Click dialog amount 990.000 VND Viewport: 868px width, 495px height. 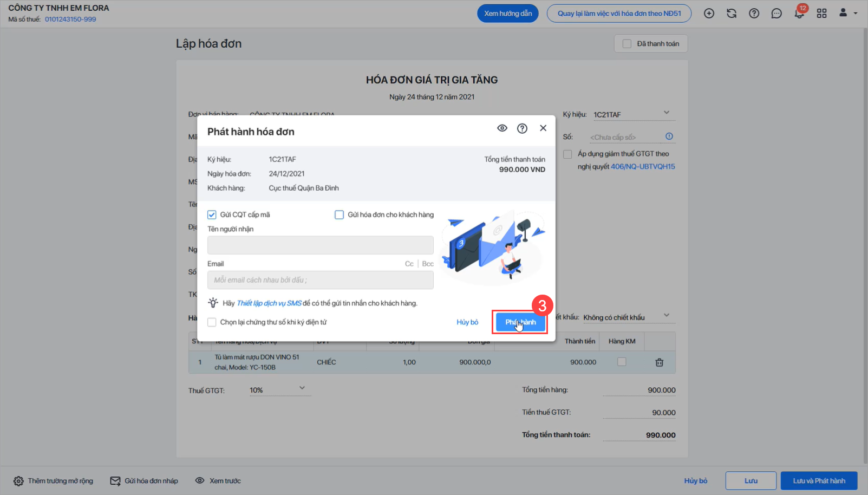[522, 170]
